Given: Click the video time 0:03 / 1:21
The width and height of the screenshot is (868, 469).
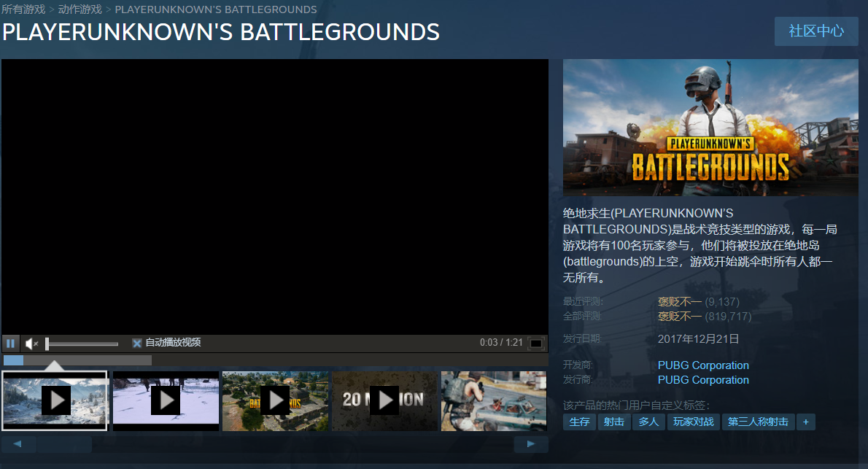Looking at the screenshot, I should [x=501, y=343].
